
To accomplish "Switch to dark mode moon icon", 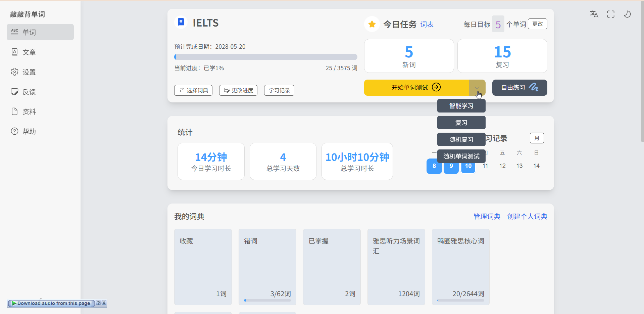I will click(x=627, y=14).
